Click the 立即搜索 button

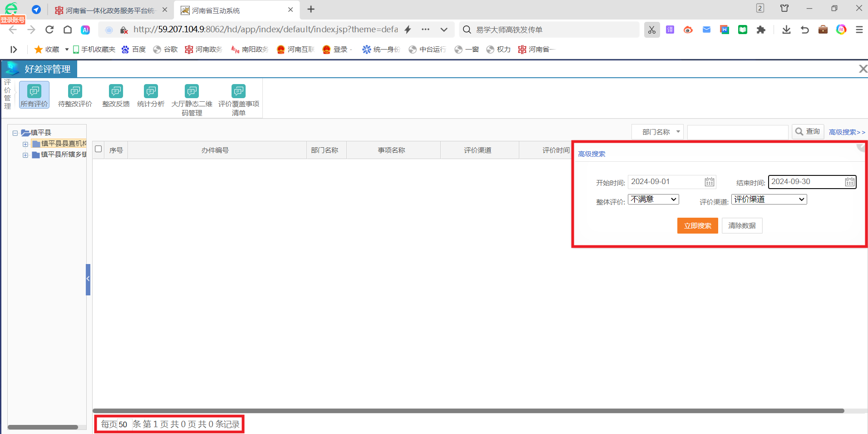(x=698, y=225)
